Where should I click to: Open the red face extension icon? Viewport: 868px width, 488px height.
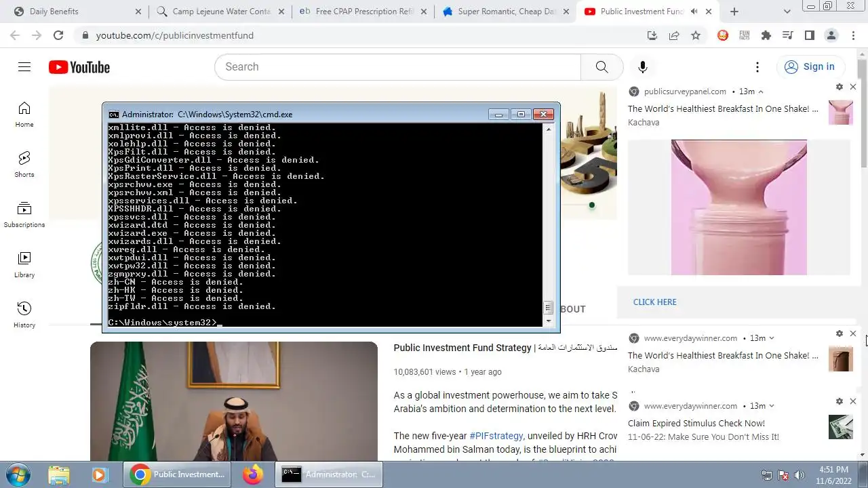(723, 35)
